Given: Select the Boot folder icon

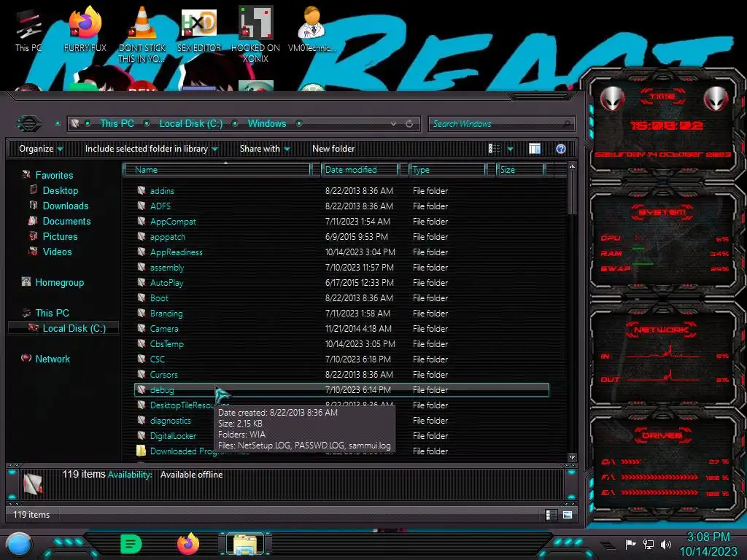Looking at the screenshot, I should click(x=141, y=297).
